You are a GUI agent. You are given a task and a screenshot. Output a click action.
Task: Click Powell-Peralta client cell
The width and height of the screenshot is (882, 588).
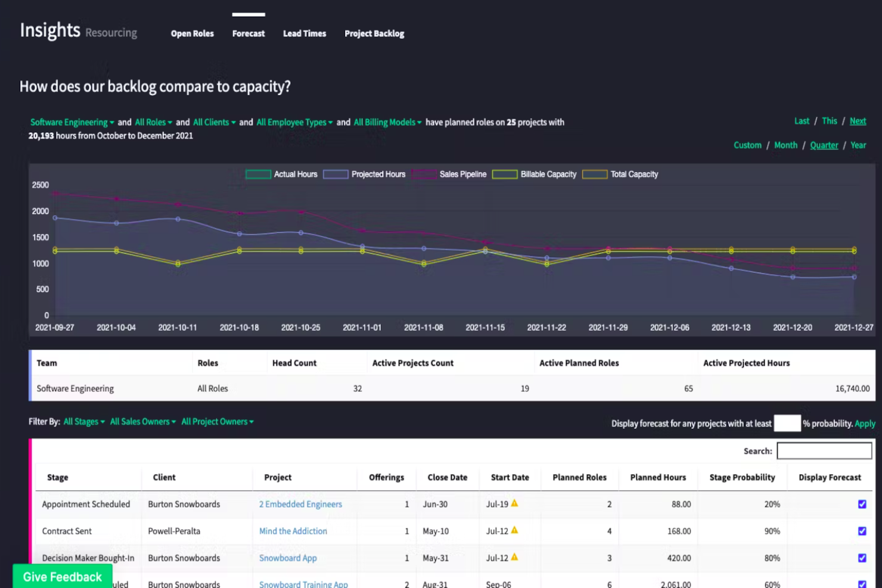pyautogui.click(x=174, y=531)
